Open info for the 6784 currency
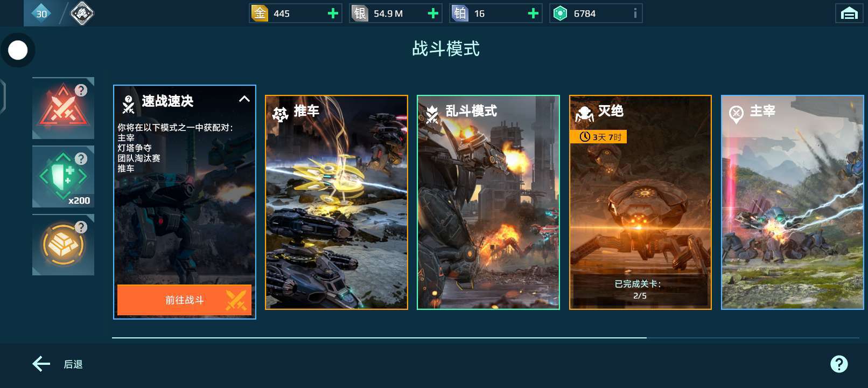The width and height of the screenshot is (868, 388). pos(635,13)
